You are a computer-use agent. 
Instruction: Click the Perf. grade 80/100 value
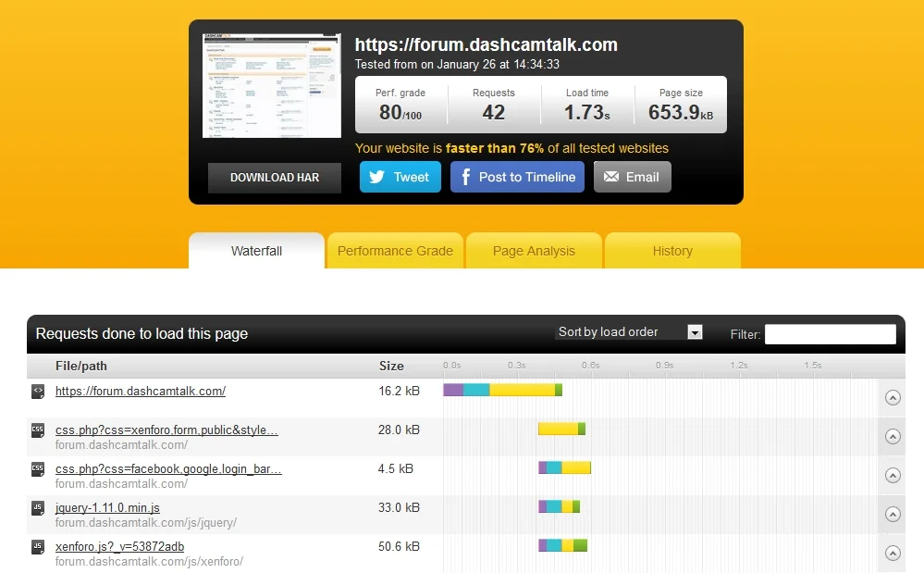(400, 112)
